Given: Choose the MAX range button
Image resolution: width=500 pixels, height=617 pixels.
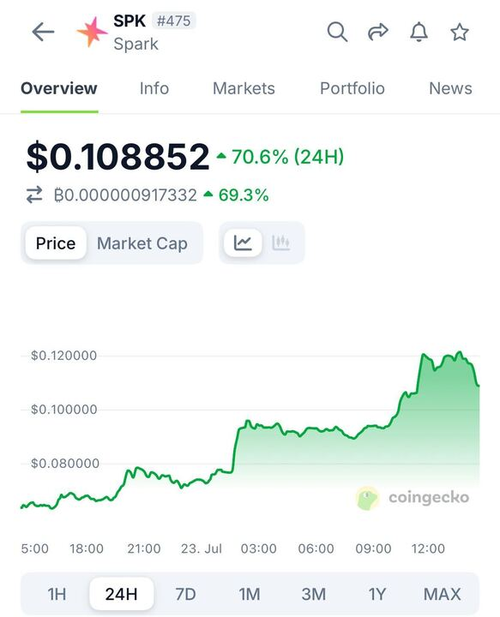Looking at the screenshot, I should (442, 594).
